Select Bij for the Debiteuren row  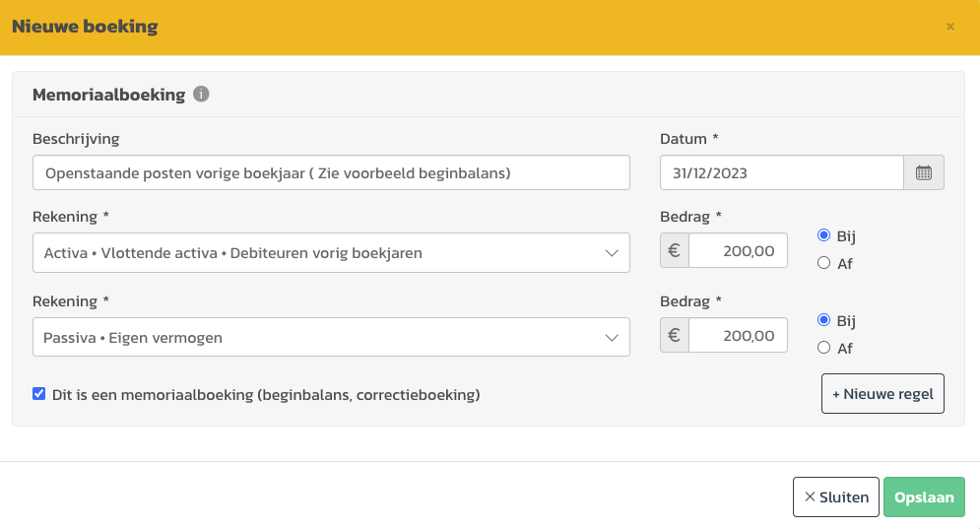[823, 235]
